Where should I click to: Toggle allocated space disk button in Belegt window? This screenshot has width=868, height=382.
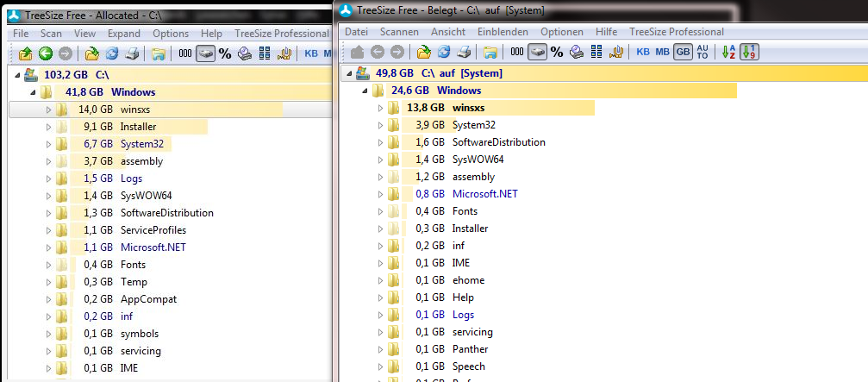coord(538,52)
